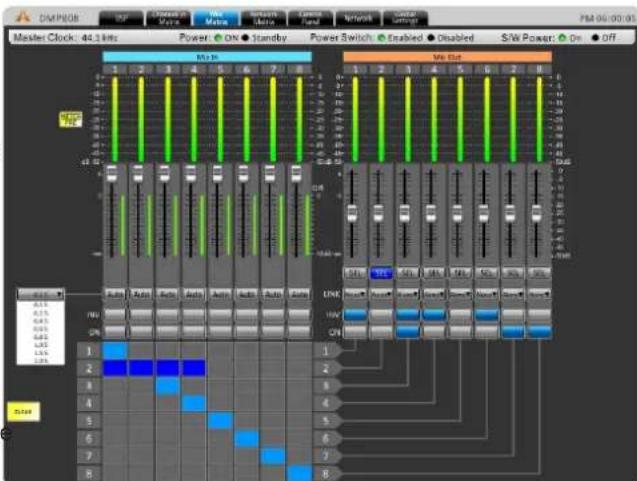The width and height of the screenshot is (637, 481).
Task: Open the LINK dropdown for Mix Out channel 1
Action: pos(355,293)
